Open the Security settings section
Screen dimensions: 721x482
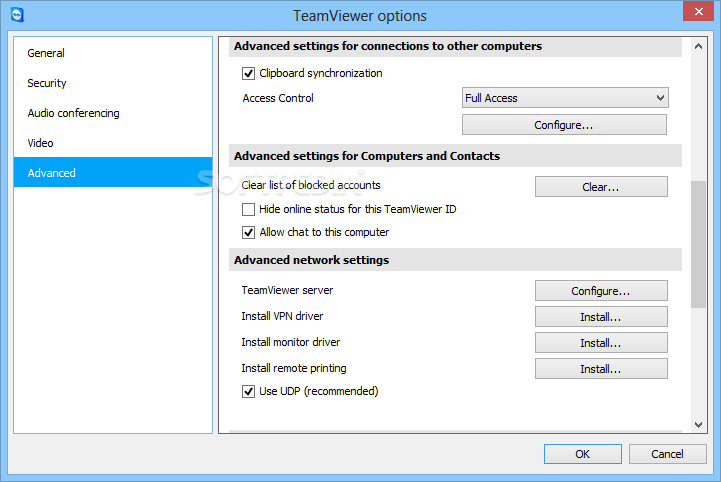pos(47,83)
